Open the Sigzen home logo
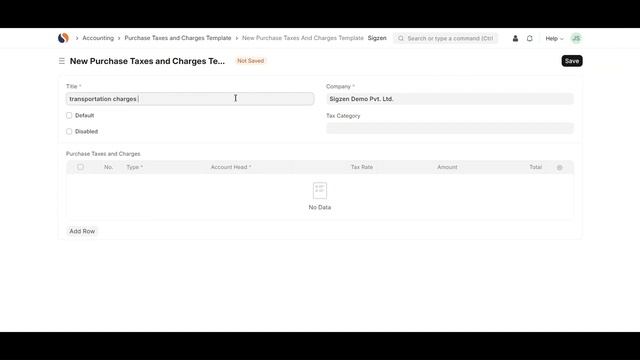The width and height of the screenshot is (640, 360). [63, 38]
